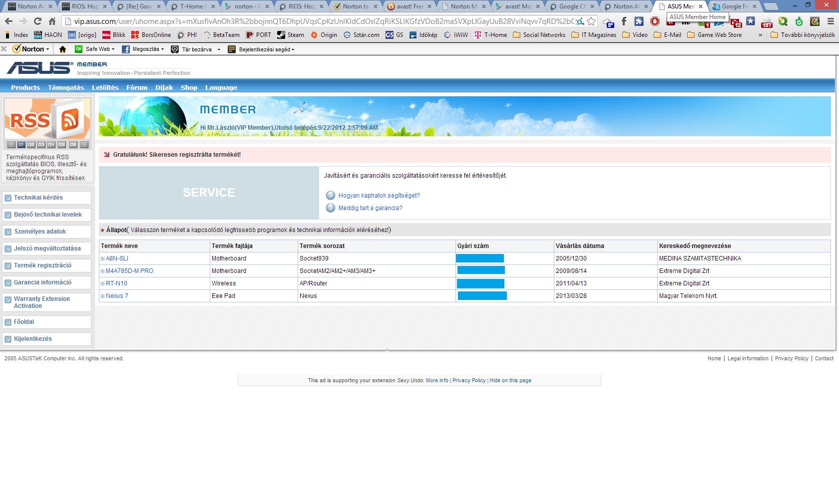Click the large RSS feed banner

point(47,119)
